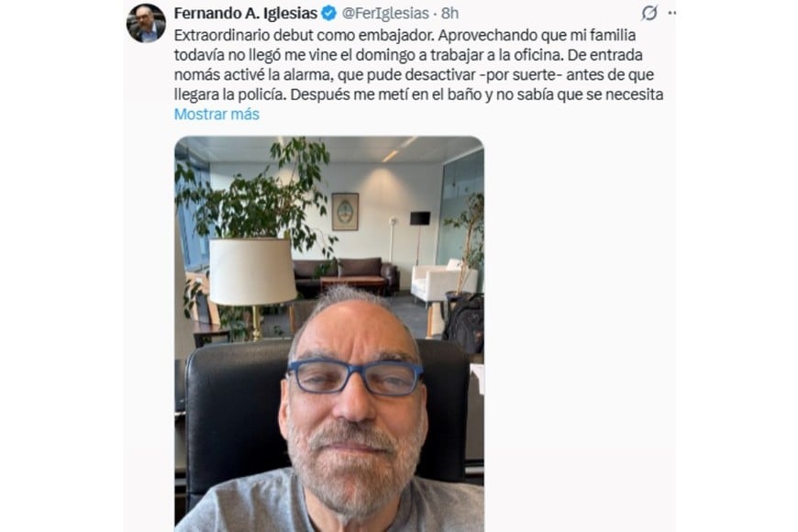Click the framed coat of arms in photo
Viewport: 798px width, 532px height.
(345, 212)
